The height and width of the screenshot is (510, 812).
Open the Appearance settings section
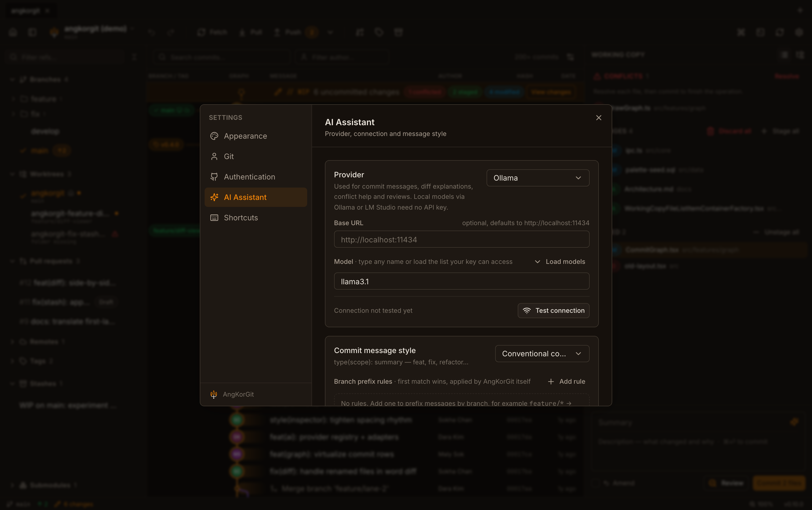(256, 136)
